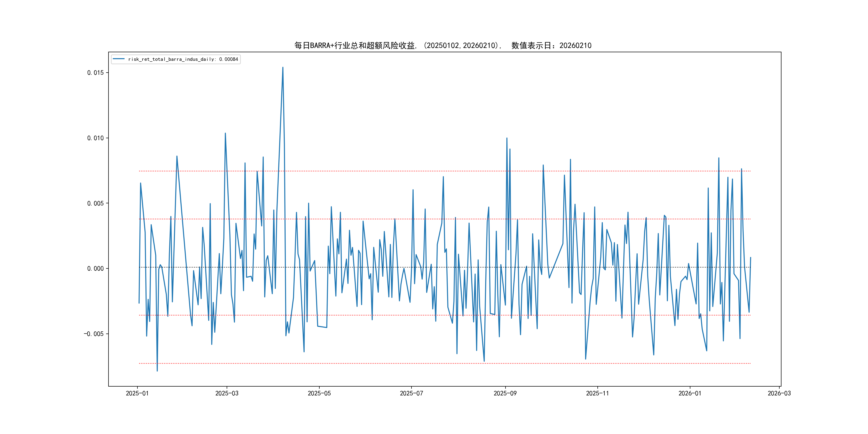
Task: Click the 0.010 y-axis tick label
Action: coord(95,138)
